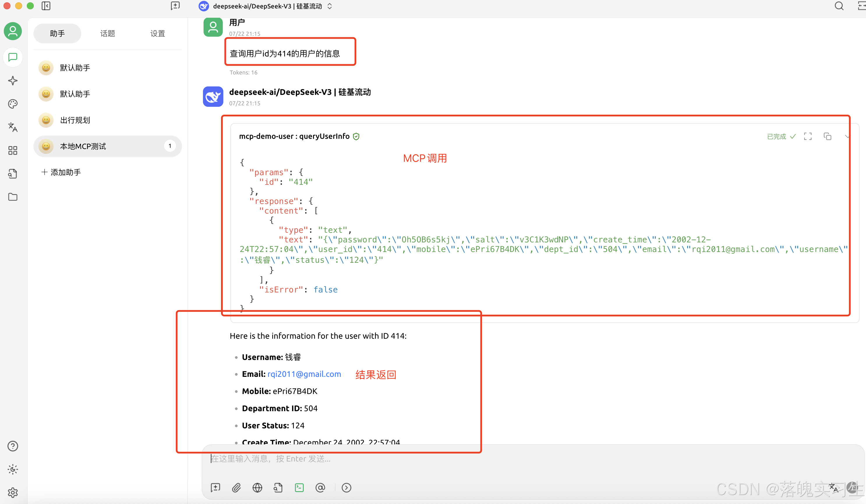Click the 添加助手 button
The width and height of the screenshot is (866, 504).
61,172
